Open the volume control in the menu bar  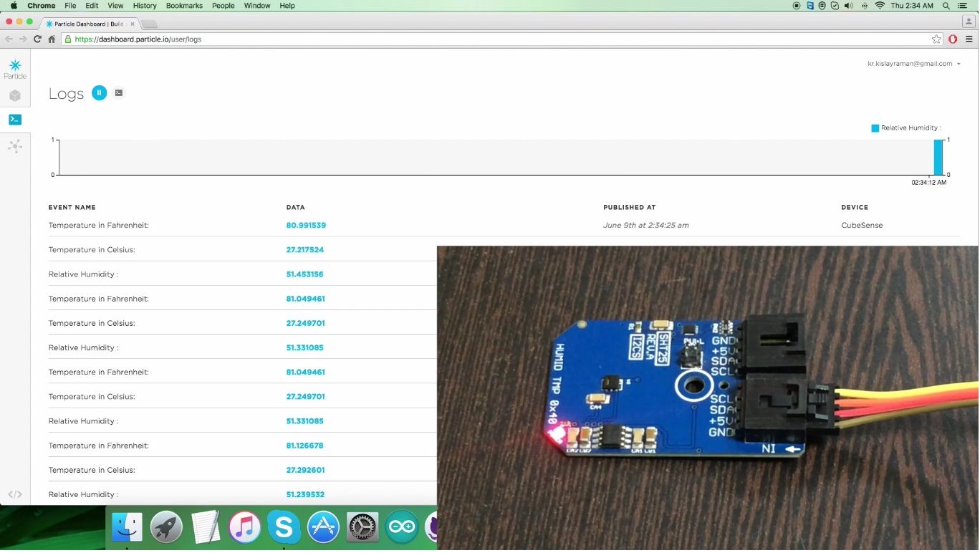(848, 5)
